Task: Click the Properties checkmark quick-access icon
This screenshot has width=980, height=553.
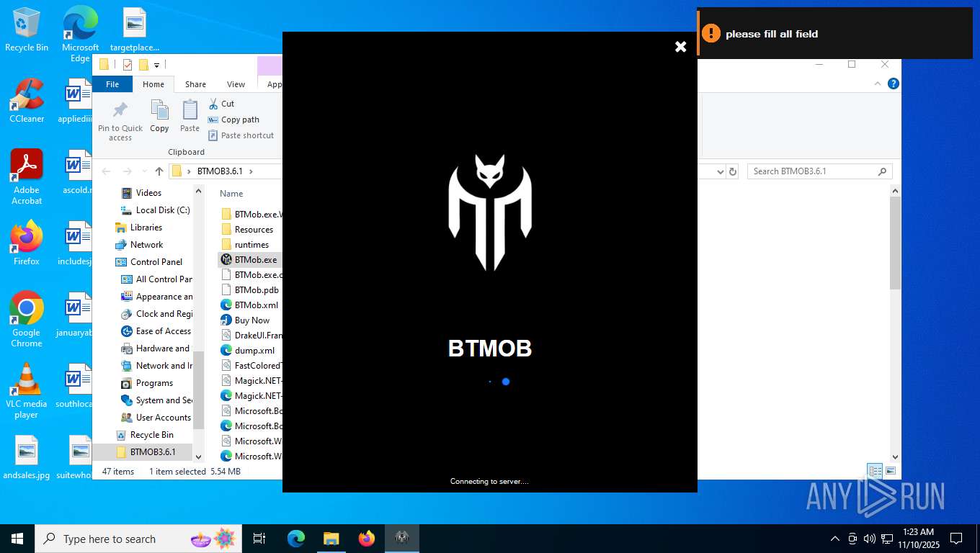Action: click(128, 65)
